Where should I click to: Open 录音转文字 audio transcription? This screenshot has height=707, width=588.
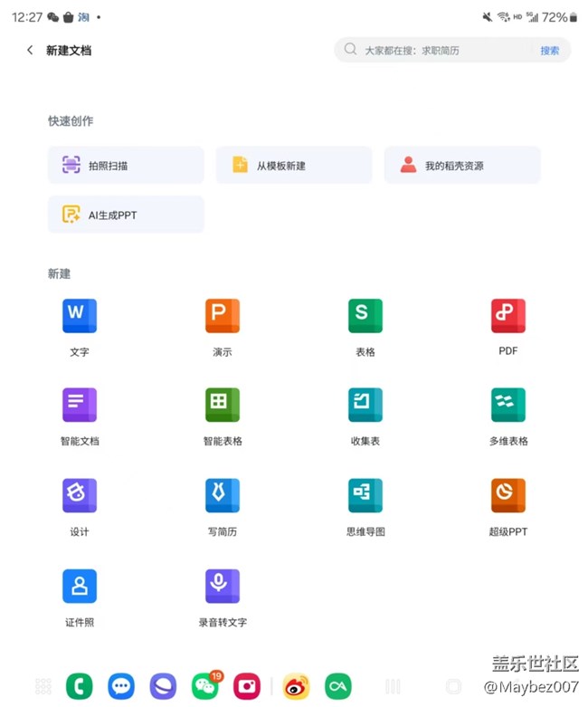tap(223, 598)
